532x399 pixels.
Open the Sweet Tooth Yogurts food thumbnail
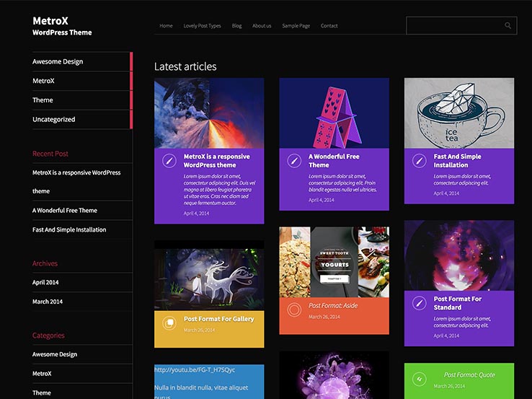[x=334, y=262]
